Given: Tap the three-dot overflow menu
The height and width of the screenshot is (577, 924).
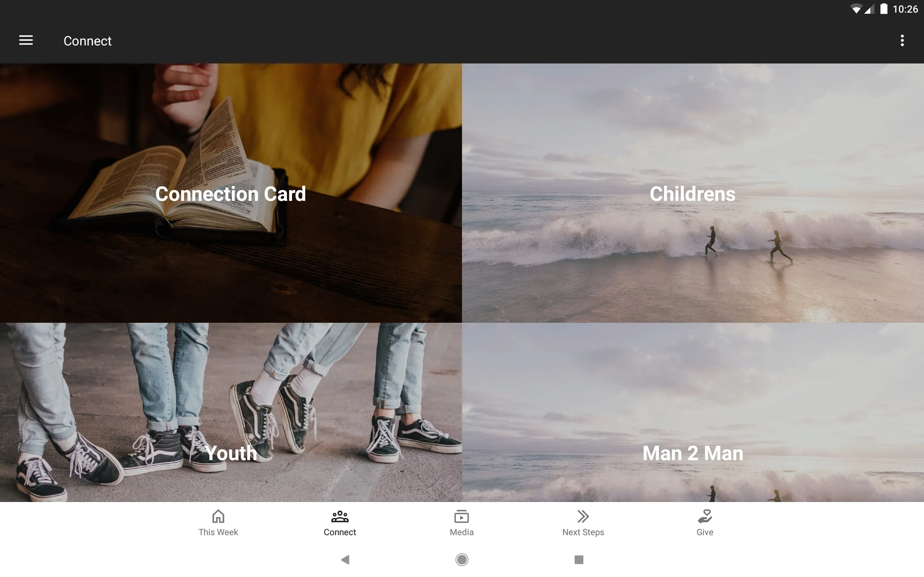Looking at the screenshot, I should coord(902,40).
